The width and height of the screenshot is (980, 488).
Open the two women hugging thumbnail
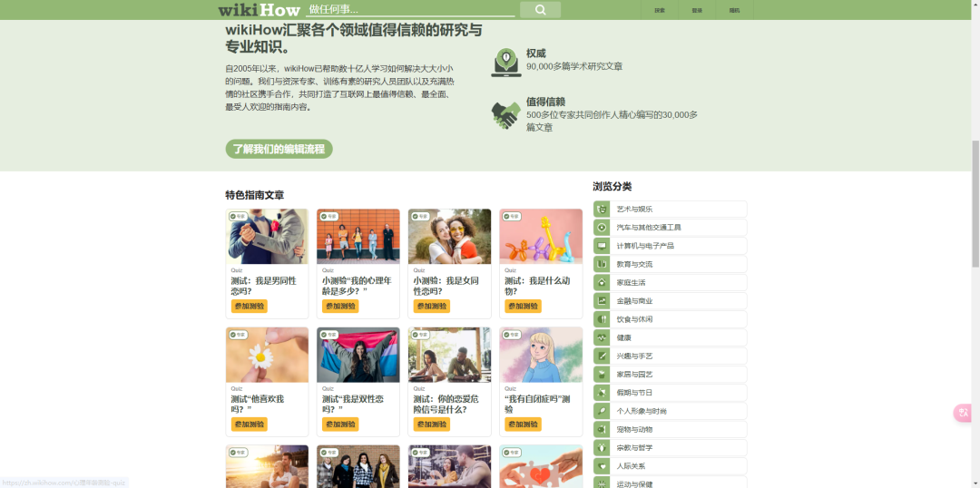(449, 236)
